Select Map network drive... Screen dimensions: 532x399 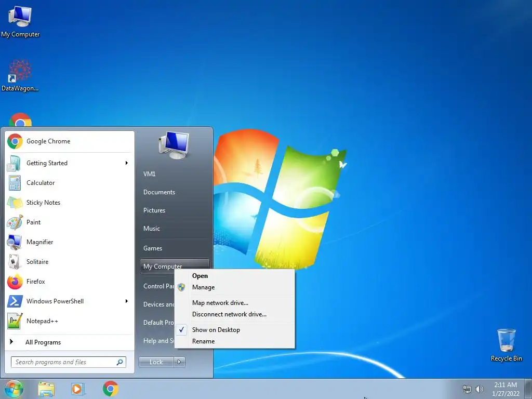point(220,303)
